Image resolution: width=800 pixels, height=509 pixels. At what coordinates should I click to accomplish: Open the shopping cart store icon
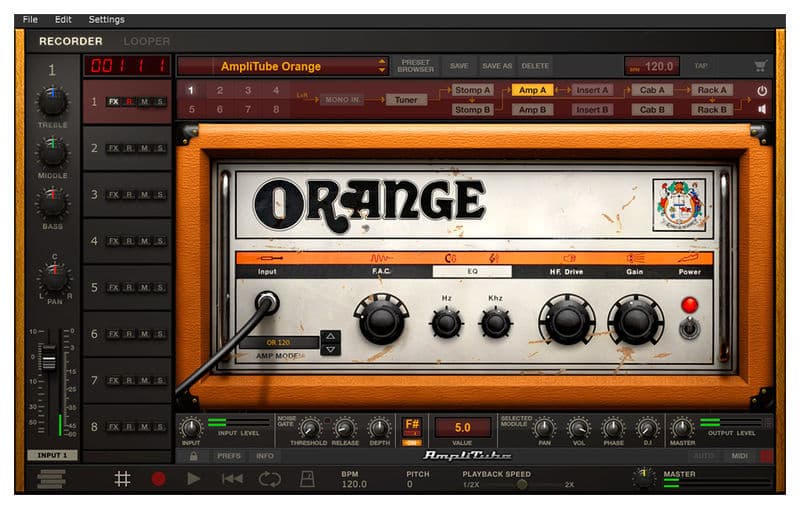click(760, 66)
